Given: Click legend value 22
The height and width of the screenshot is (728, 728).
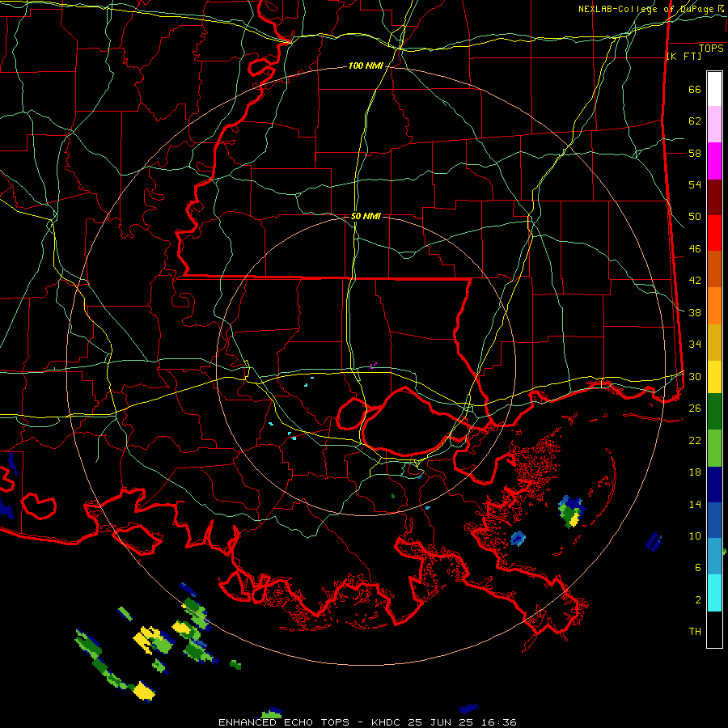Looking at the screenshot, I should [695, 440].
